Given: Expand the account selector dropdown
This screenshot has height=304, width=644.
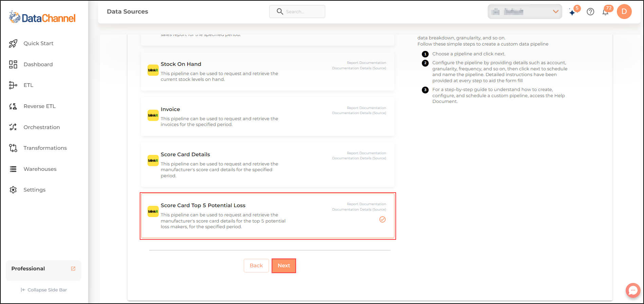Looking at the screenshot, I should [x=525, y=12].
